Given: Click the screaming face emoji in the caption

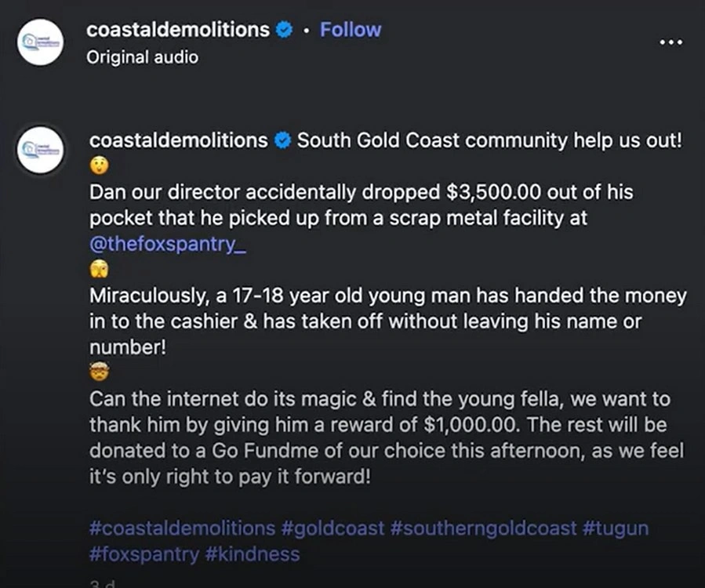Looking at the screenshot, I should tap(100, 270).
